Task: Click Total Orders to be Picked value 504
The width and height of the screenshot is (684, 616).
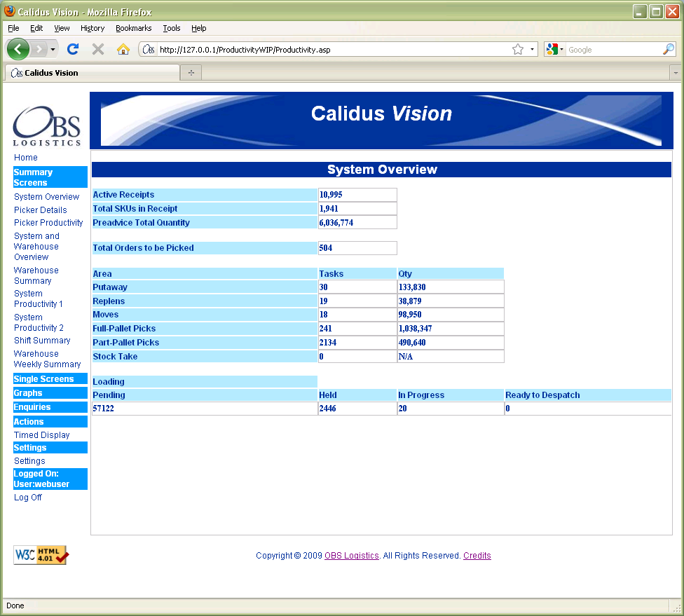Action: click(x=357, y=248)
